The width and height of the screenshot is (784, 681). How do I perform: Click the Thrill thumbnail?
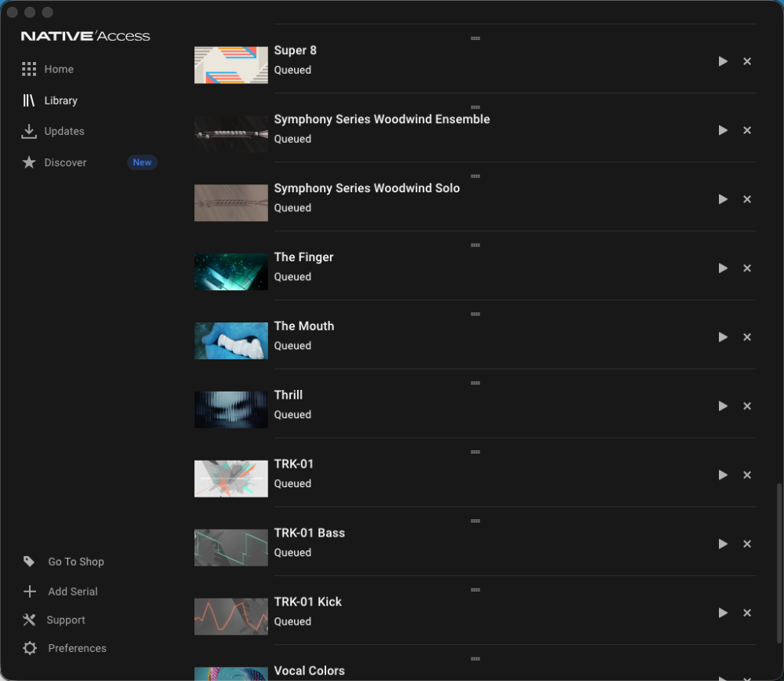pos(231,410)
